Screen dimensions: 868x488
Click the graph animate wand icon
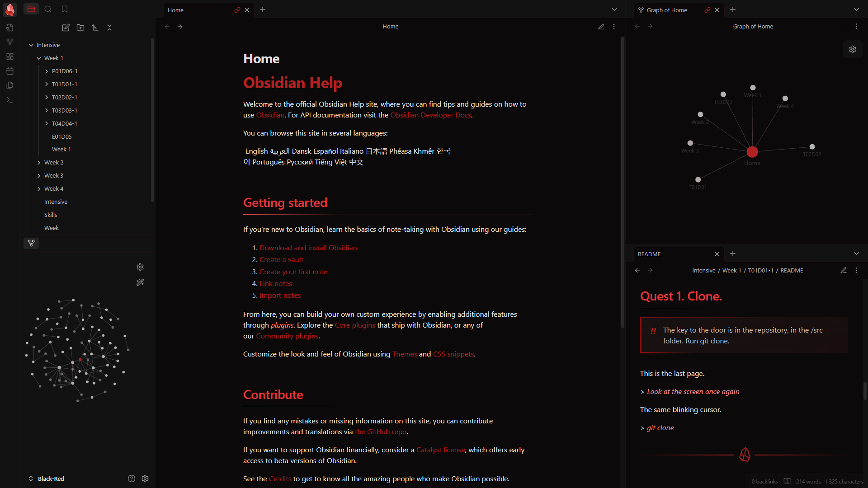click(140, 282)
